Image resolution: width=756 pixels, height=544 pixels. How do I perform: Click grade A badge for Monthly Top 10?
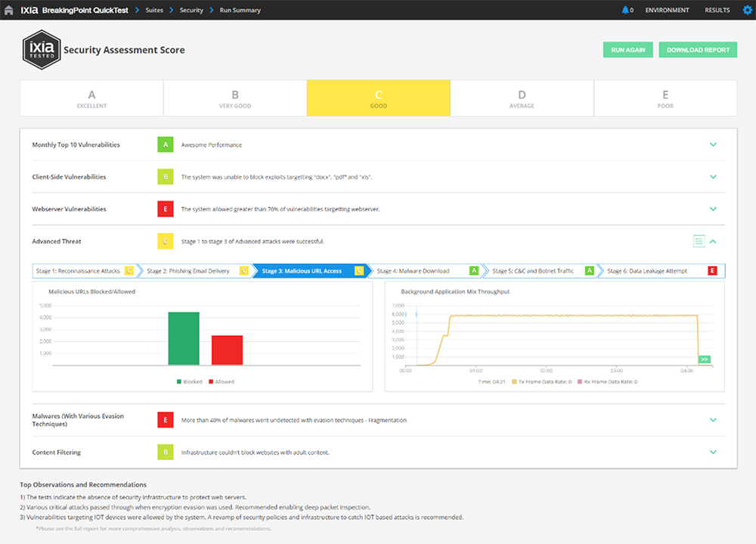pos(166,145)
